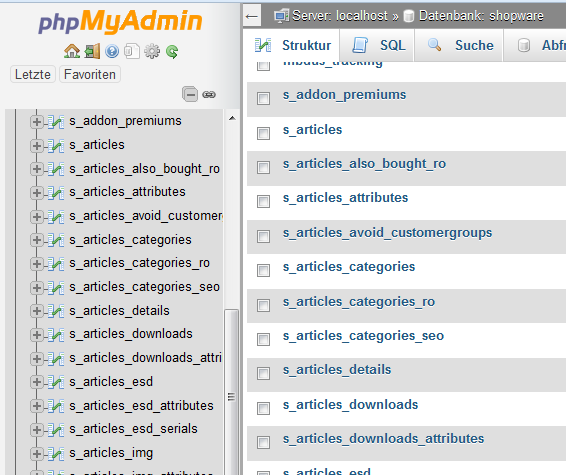The height and width of the screenshot is (475, 566).
Task: Switch to the Struktur tab
Action: coord(292,45)
